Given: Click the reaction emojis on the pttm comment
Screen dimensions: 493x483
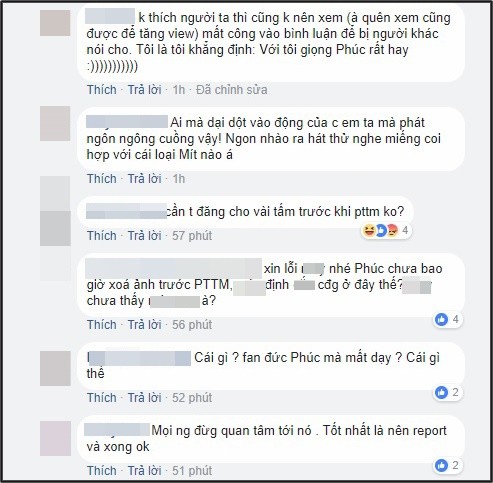Looking at the screenshot, I should 381,230.
